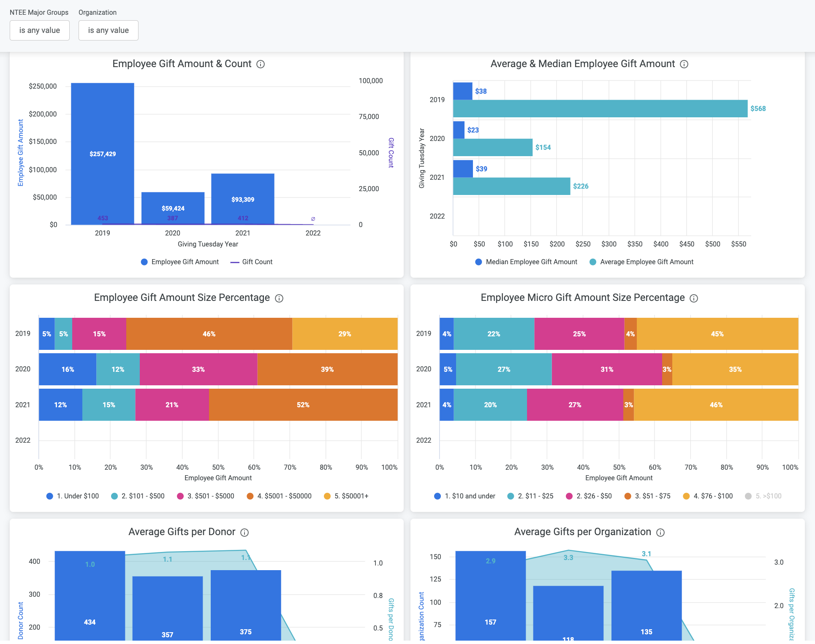
Task: Toggle '2. $11 - $25' legend series
Action: click(530, 496)
